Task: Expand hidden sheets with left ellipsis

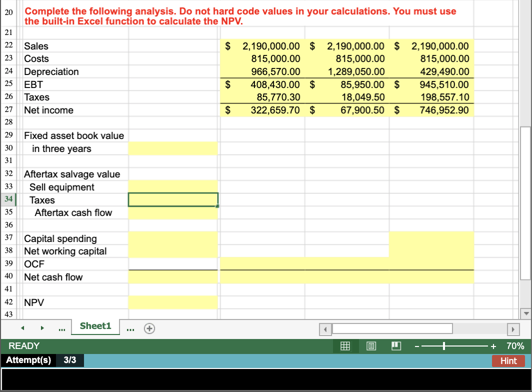Action: 61,328
